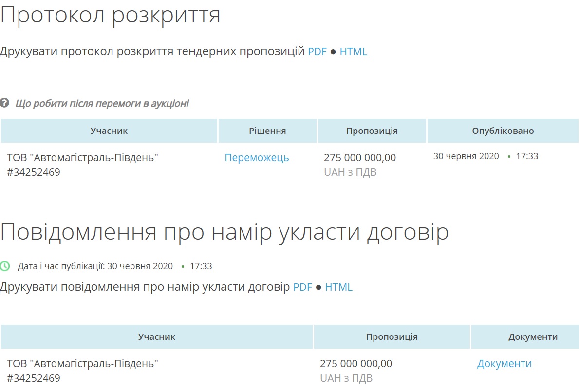The height and width of the screenshot is (392, 579).
Task: Click the 'Протокол розкриття' heading
Action: point(111,16)
